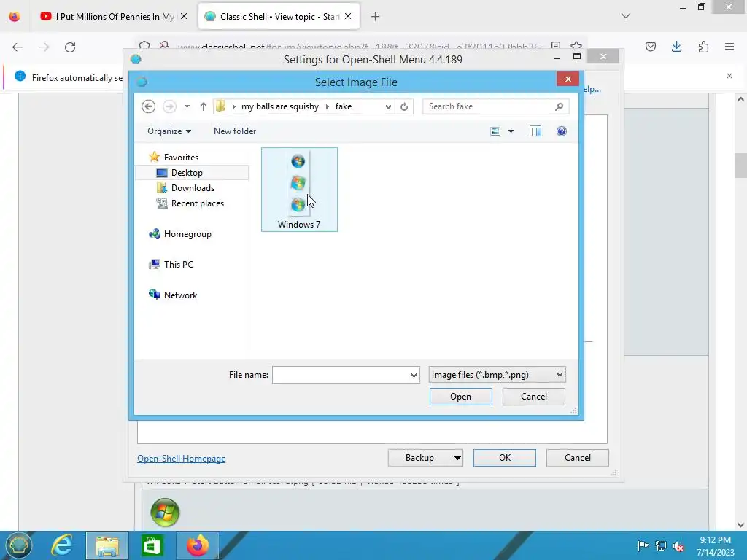
Task: Expand File name history dropdown
Action: [x=414, y=376]
